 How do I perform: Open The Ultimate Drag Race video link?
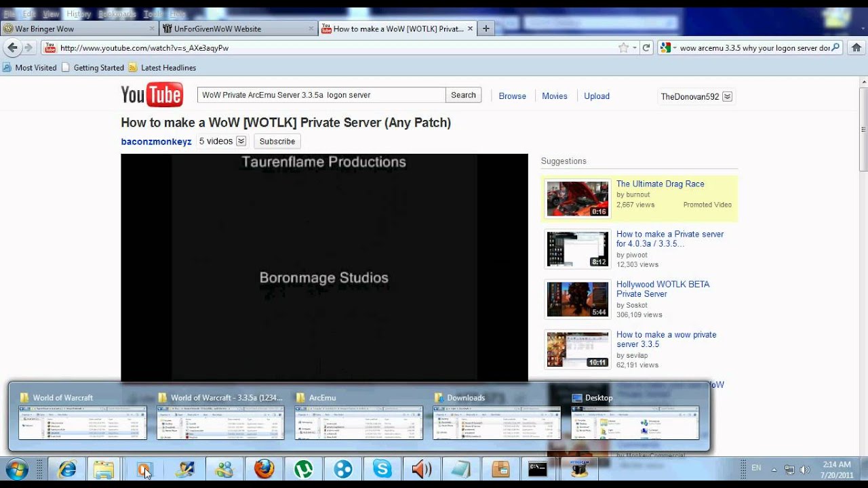[660, 184]
